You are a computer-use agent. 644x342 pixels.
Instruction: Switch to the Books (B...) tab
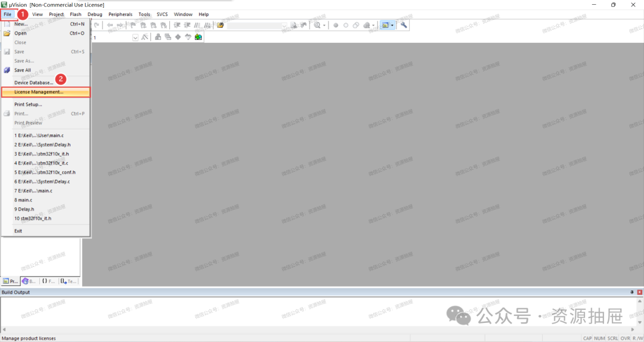coord(29,281)
